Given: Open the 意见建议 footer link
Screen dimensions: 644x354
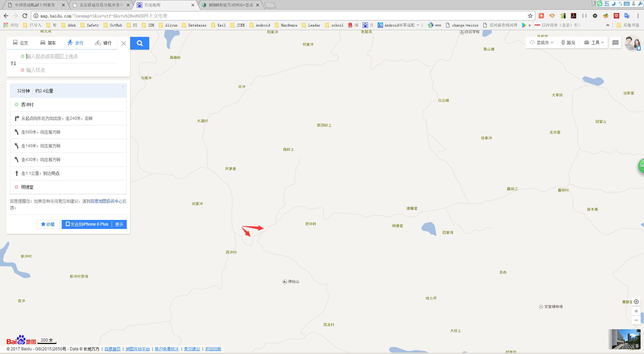Looking at the screenshot, I should tap(192, 349).
